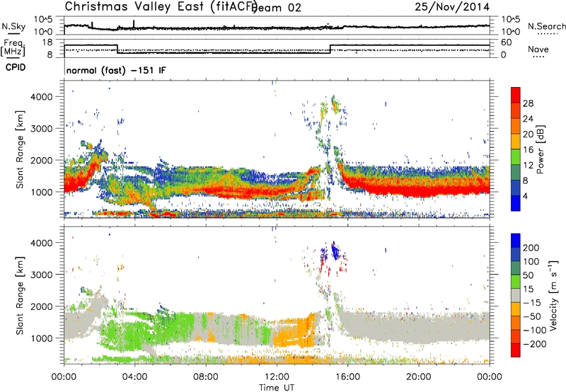Click power panel 'Slant Range [km]' label
This screenshot has height=392, width=566.
[x=20, y=149]
